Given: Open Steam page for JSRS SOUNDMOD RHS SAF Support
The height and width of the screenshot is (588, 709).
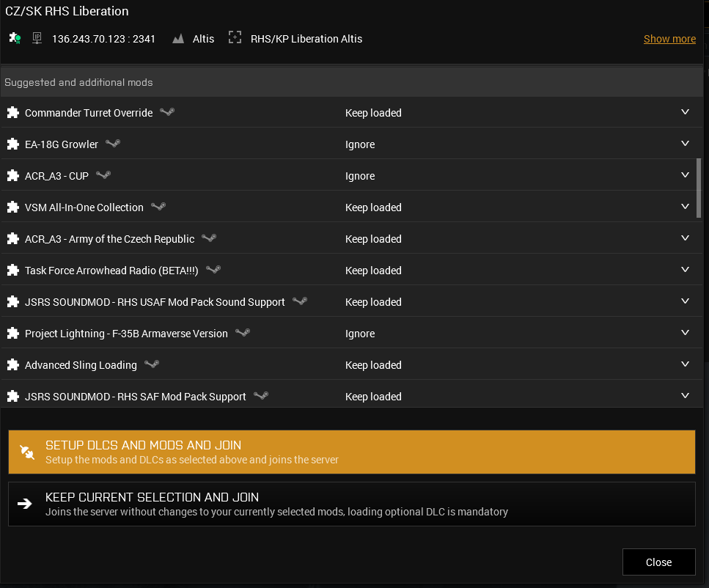Looking at the screenshot, I should coord(260,396).
